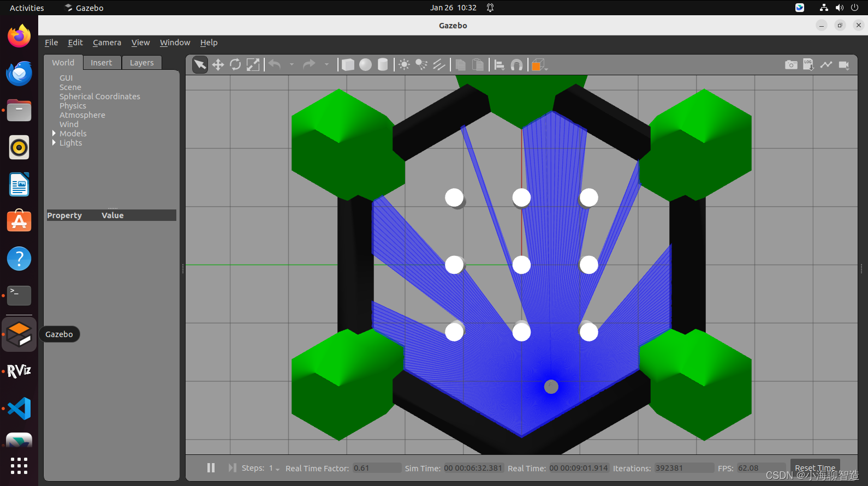Open the Terminal from the dock
The height and width of the screenshot is (486, 868).
[19, 296]
